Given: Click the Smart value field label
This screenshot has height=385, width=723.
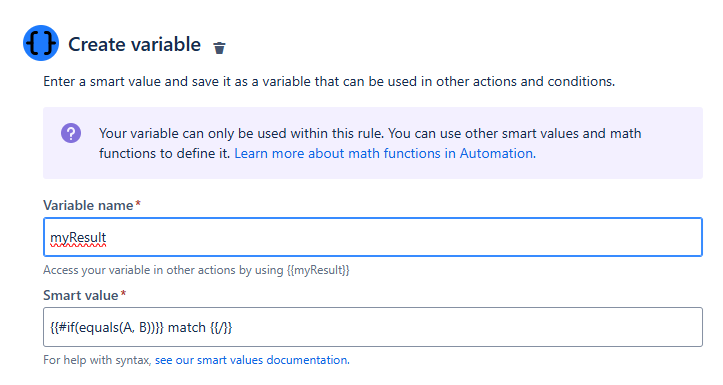Looking at the screenshot, I should (81, 295).
